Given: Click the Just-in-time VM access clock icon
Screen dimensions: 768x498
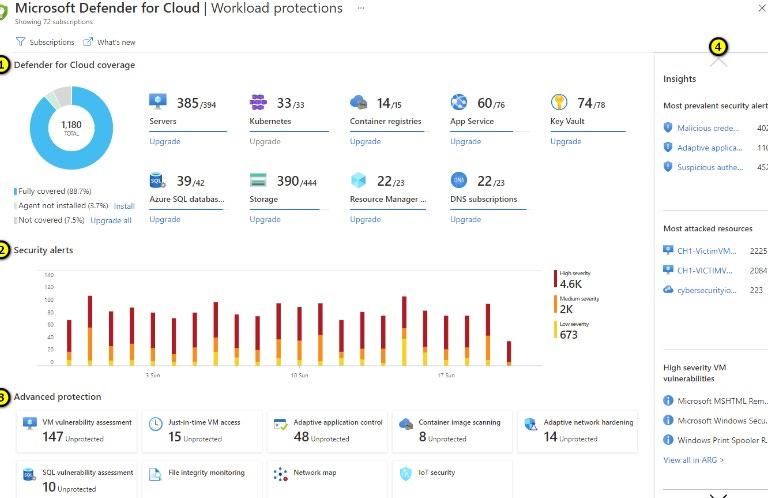Looking at the screenshot, I should (x=156, y=424).
